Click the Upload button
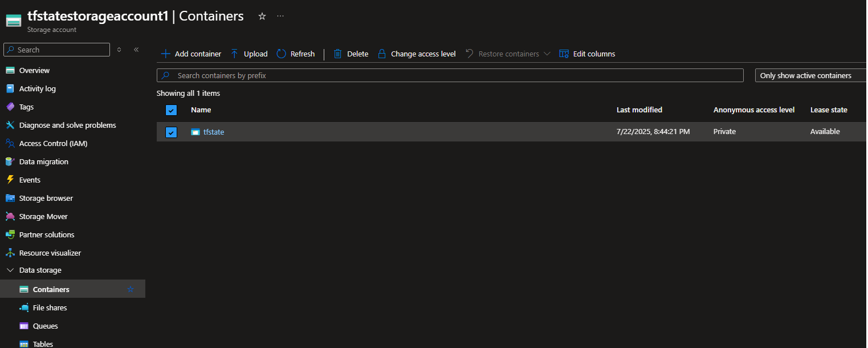This screenshot has height=348, width=868. (x=249, y=54)
